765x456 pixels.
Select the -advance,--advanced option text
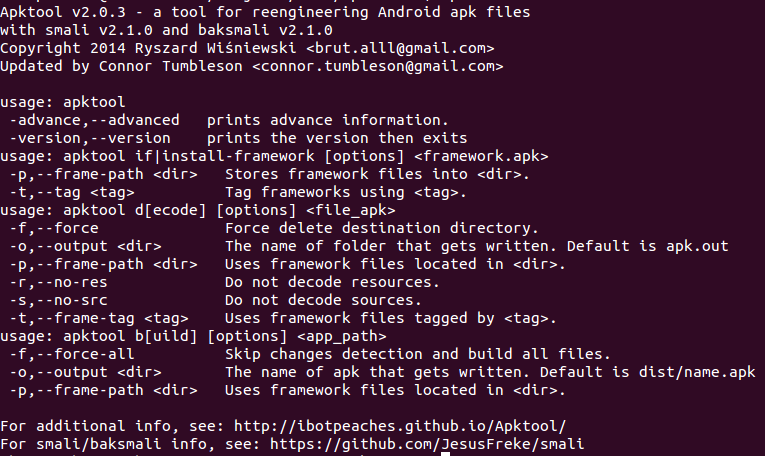pyautogui.click(x=94, y=120)
